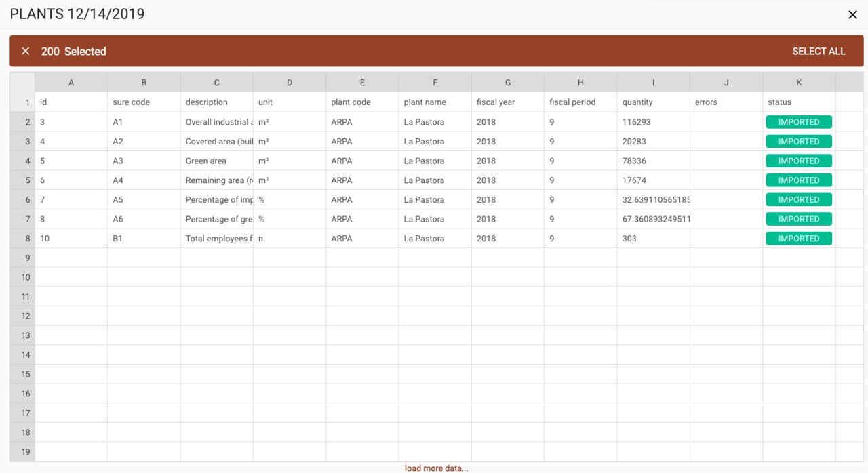Select the 'fiscal period' header cell

tap(580, 102)
